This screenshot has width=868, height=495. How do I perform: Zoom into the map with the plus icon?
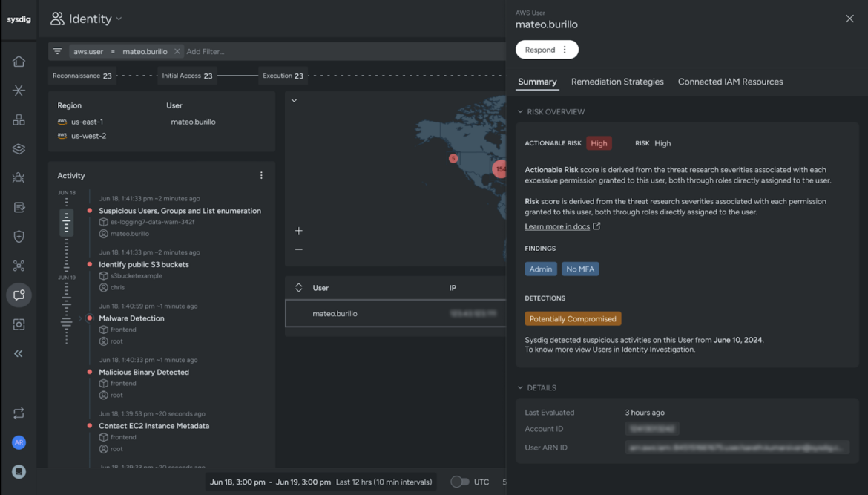tap(298, 231)
